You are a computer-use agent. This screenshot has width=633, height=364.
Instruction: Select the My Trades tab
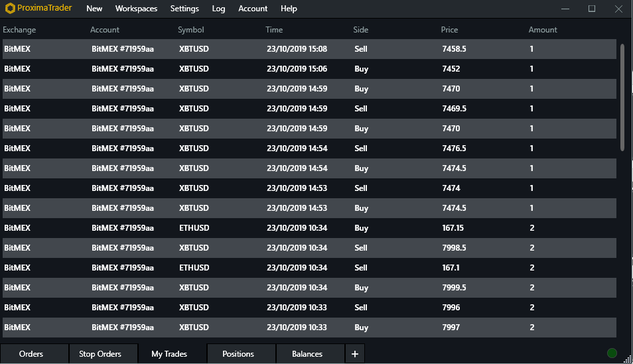pos(173,354)
